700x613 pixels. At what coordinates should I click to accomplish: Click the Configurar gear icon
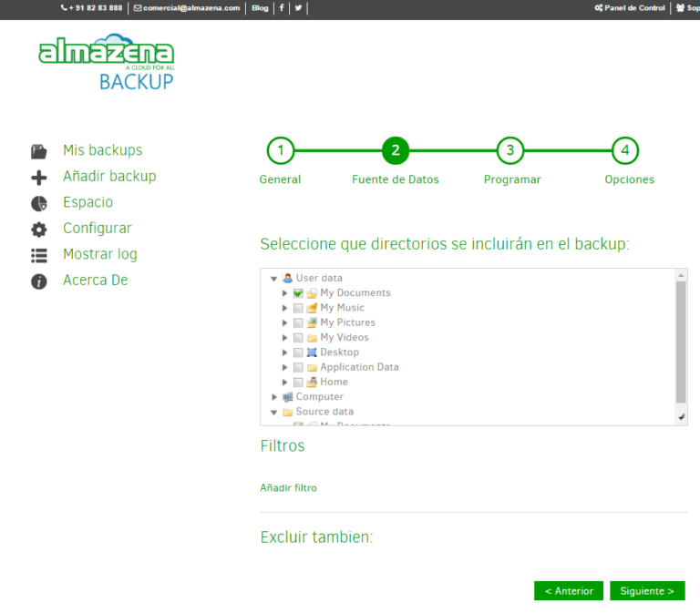[x=38, y=230]
